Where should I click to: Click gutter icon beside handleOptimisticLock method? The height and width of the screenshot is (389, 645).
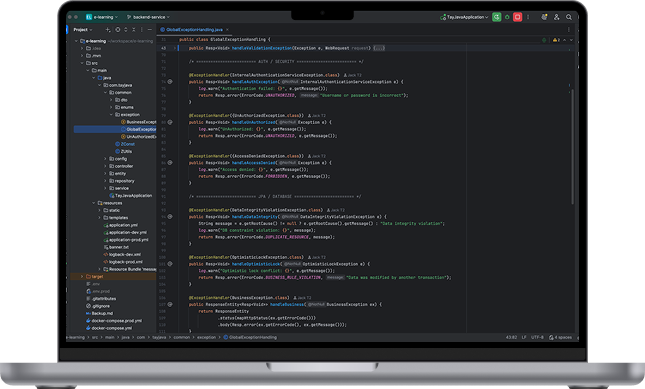click(170, 264)
